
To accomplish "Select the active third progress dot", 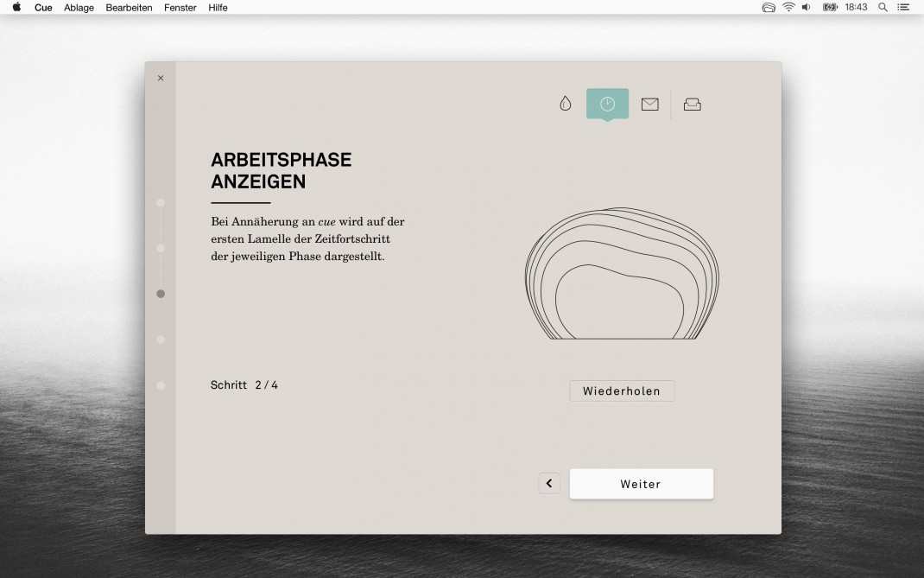I will coord(161,294).
